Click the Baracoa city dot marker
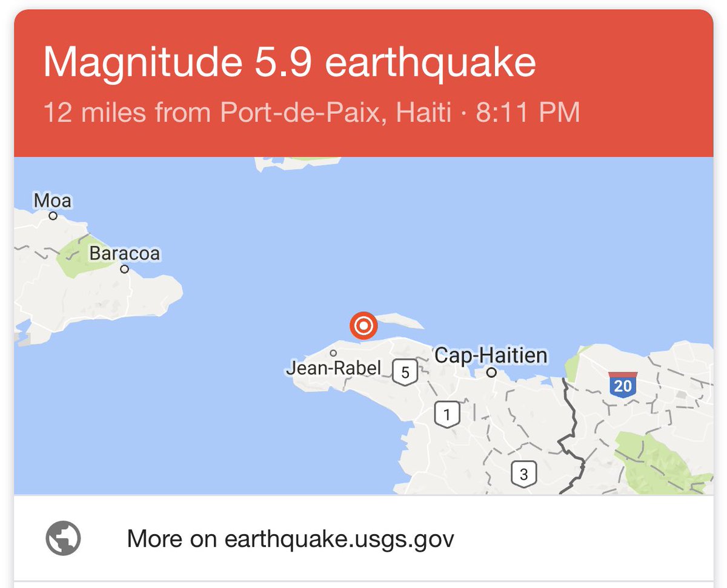This screenshot has height=588, width=727. (x=125, y=269)
